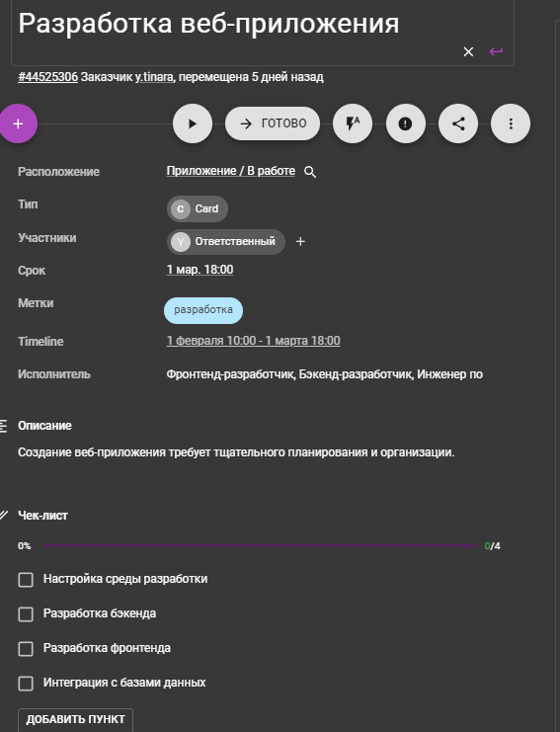Open the card ID #44525306 link
The height and width of the screenshot is (732, 560).
(x=48, y=77)
